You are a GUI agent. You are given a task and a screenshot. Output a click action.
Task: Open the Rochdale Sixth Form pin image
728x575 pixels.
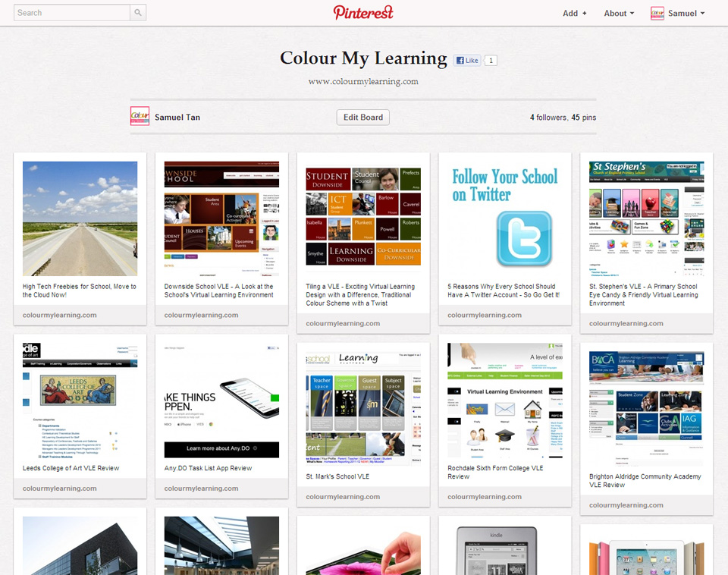[505, 401]
